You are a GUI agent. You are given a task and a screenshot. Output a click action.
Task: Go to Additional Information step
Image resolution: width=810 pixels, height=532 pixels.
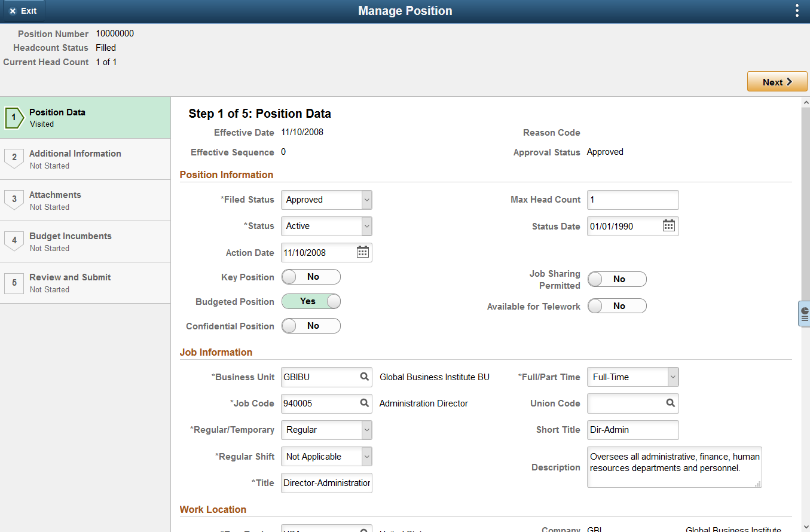coord(85,159)
